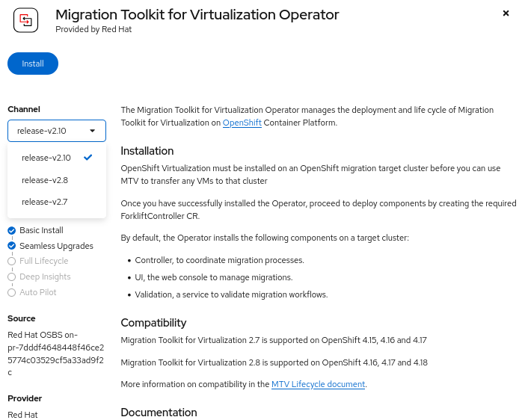Click the Auto Pilot circle icon
522x420 pixels.
12,293
